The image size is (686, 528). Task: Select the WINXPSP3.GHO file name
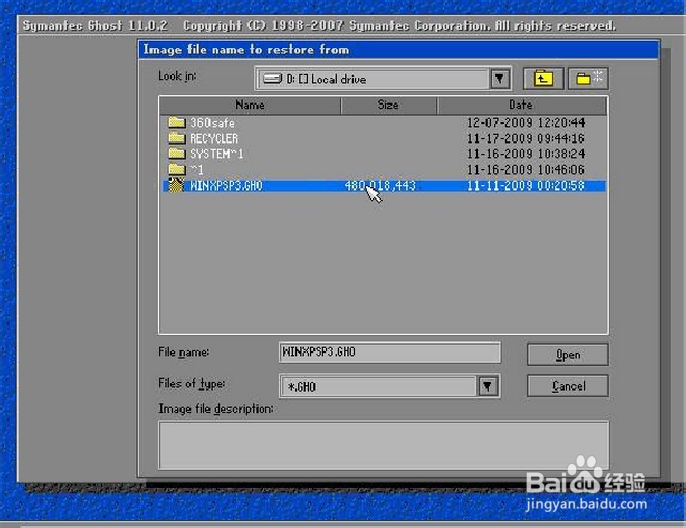tap(226, 185)
